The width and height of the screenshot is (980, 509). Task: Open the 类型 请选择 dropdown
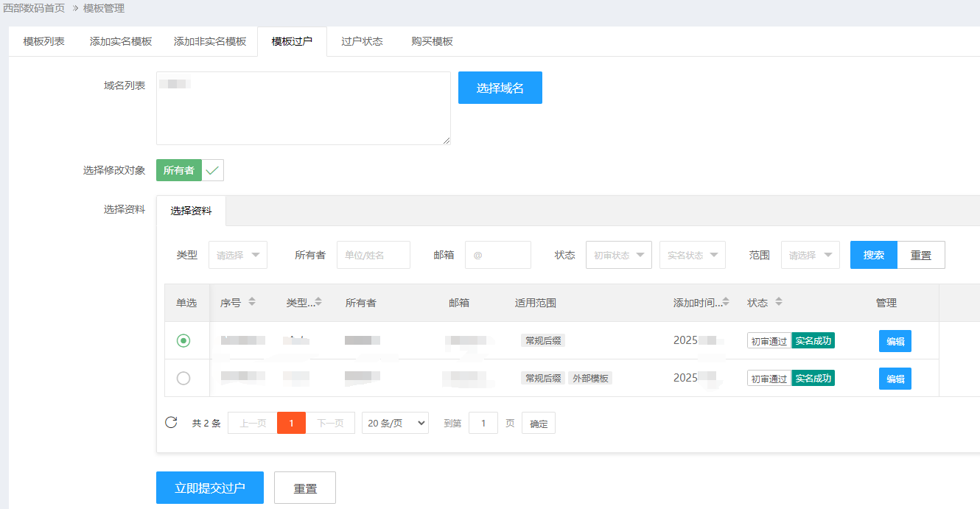tap(238, 255)
